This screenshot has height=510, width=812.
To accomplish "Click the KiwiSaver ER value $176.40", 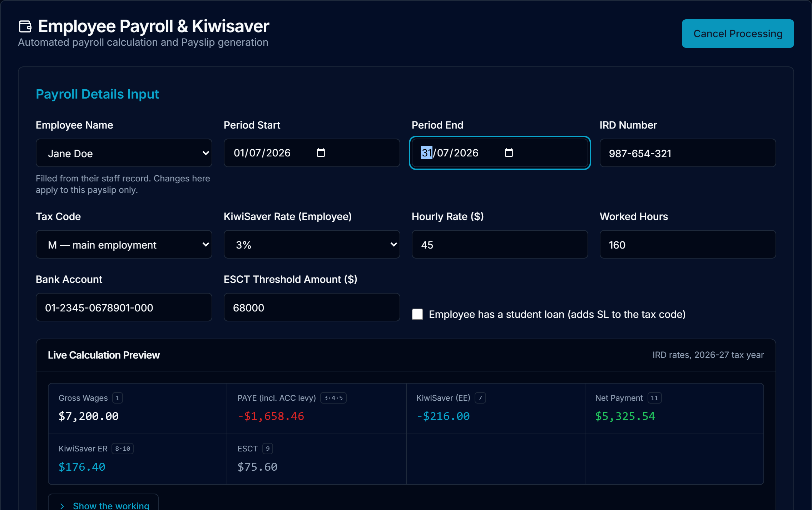I will 82,467.
